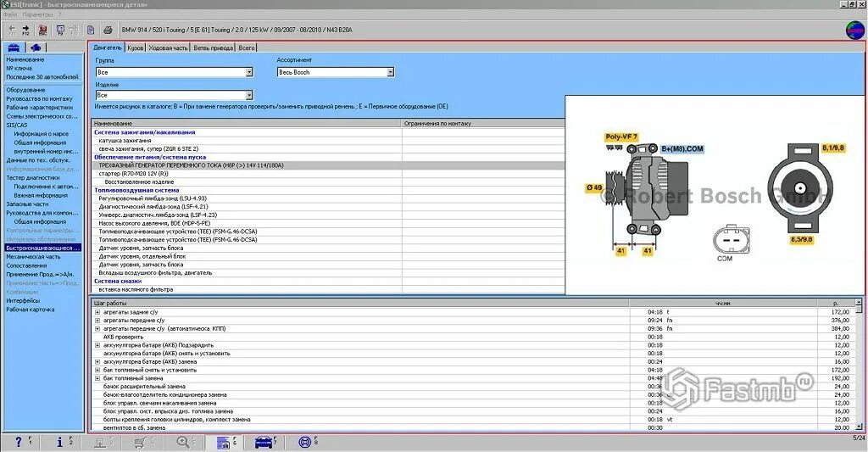The image size is (868, 452).
Task: Expand 'агрегаты задние с/у' row
Action: coord(97,312)
